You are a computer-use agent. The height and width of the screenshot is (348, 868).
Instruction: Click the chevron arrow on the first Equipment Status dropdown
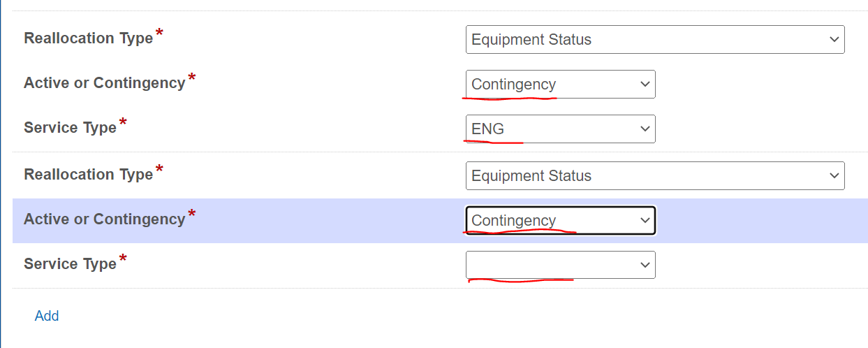click(x=834, y=40)
